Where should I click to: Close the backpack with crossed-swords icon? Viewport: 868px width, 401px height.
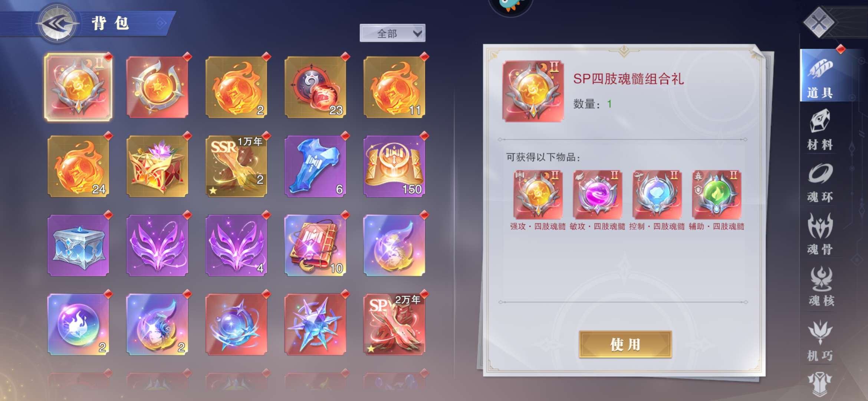coord(819,22)
